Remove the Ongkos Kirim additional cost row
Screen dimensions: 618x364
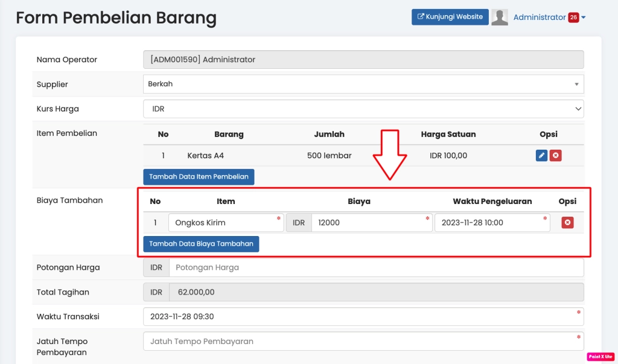tap(567, 223)
